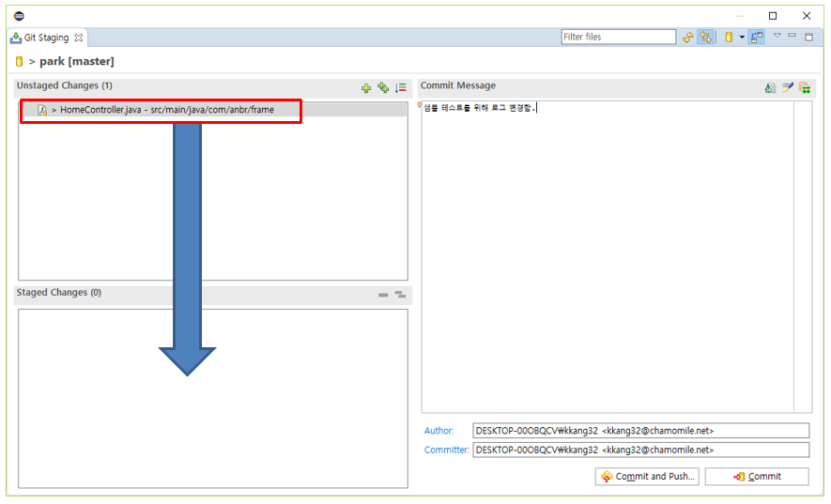This screenshot has height=504, width=831.
Task: Stage all files with double-plus icon
Action: coord(383,87)
